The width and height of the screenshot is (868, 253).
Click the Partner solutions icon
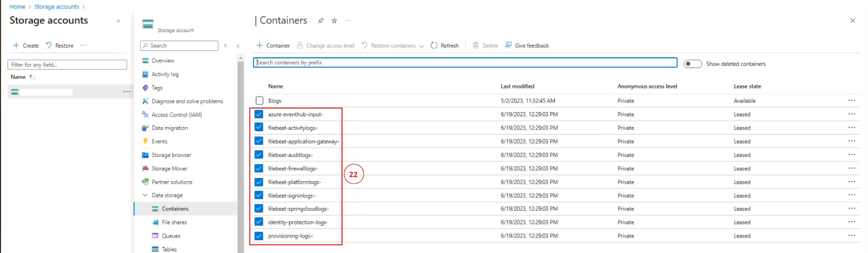pyautogui.click(x=145, y=182)
